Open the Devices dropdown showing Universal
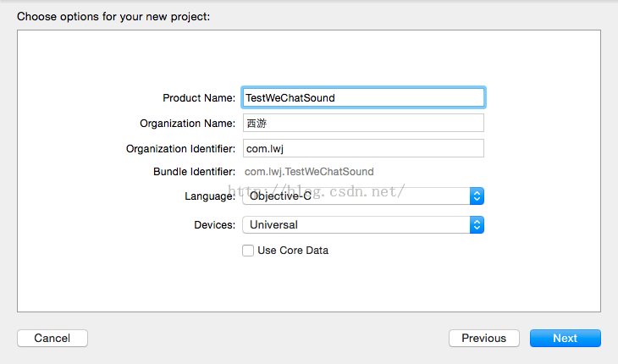618x364 pixels. point(356,225)
